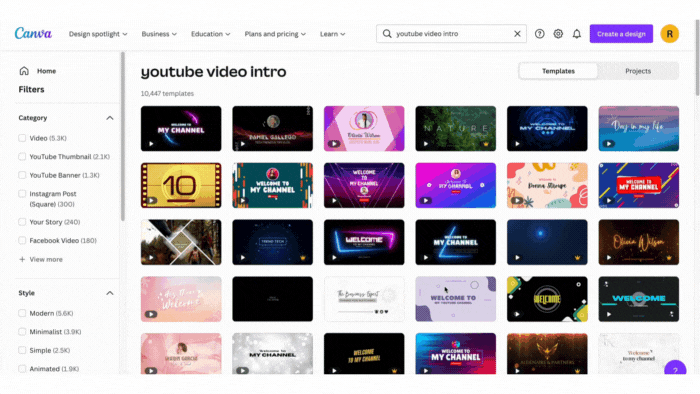This screenshot has height=394, width=700.
Task: Check the YouTube Banner filter
Action: (22, 175)
